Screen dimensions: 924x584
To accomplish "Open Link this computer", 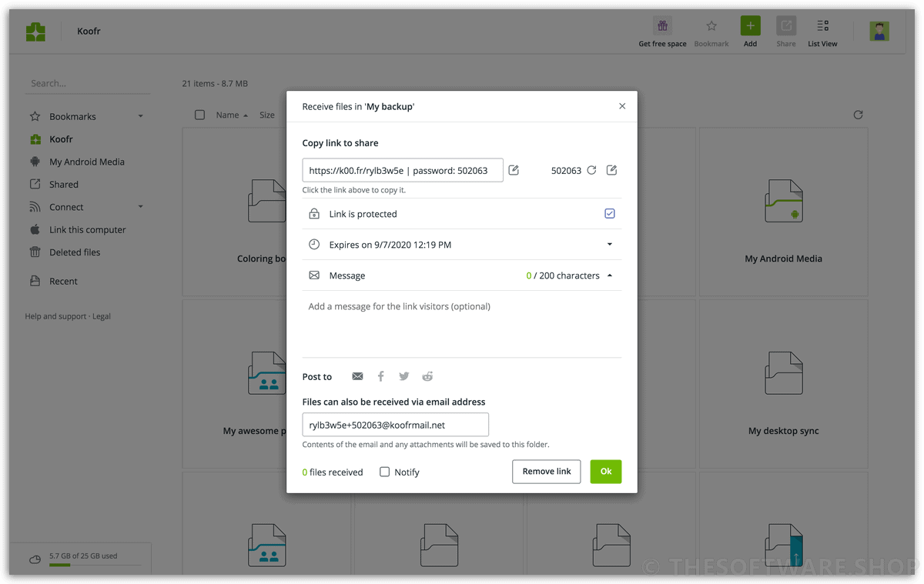I will (87, 229).
